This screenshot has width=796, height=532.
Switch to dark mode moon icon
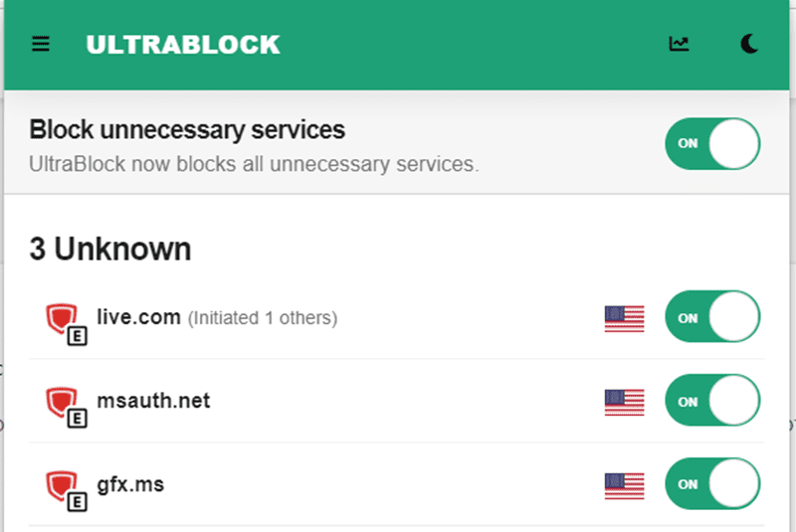click(x=750, y=44)
